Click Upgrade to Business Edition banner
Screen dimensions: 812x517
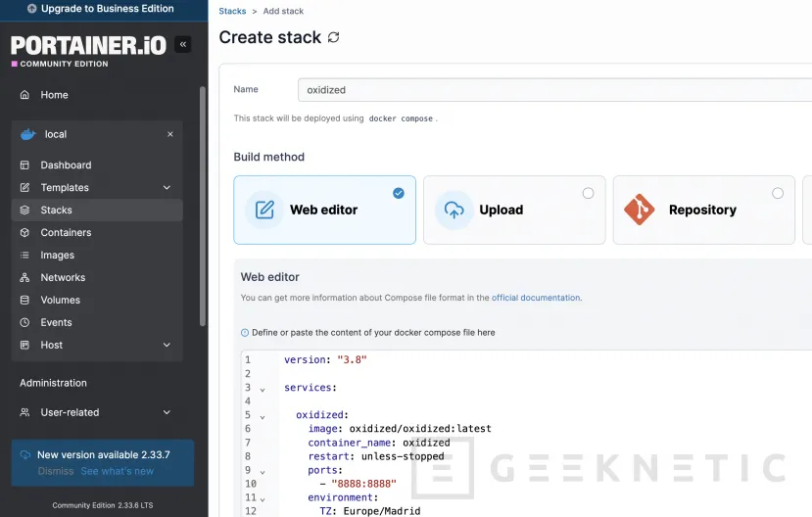click(104, 9)
